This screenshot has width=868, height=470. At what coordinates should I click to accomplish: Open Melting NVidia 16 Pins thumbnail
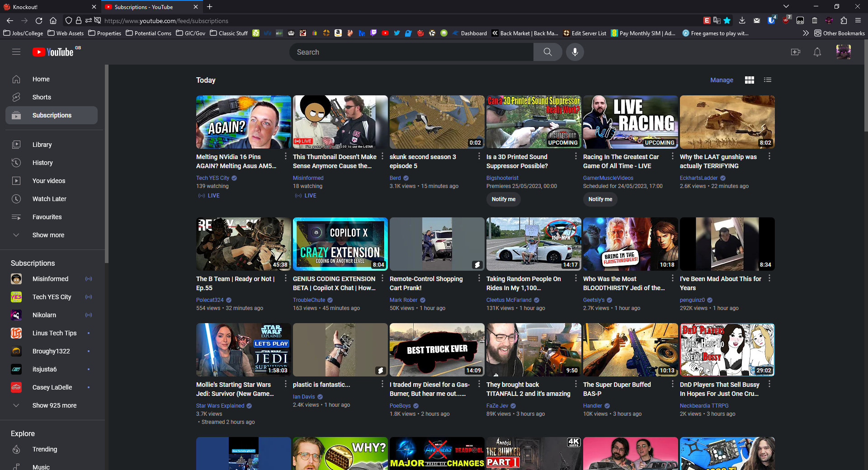tap(244, 122)
